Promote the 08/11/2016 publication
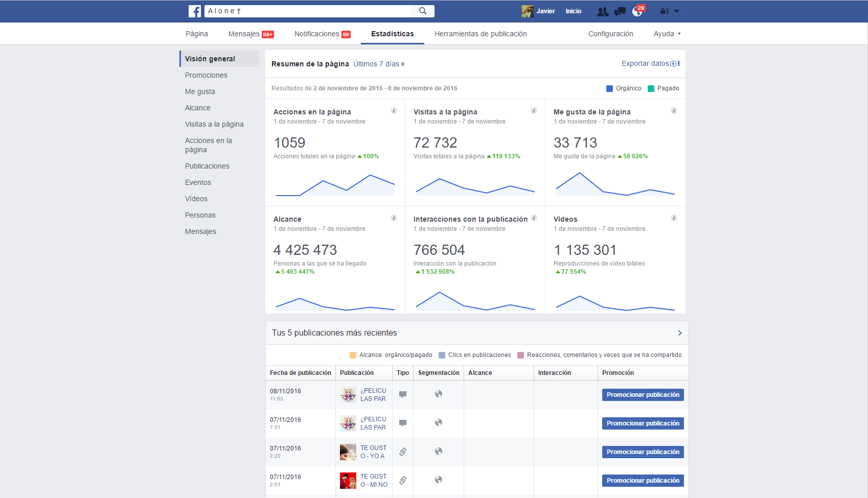The height and width of the screenshot is (498, 868). [x=643, y=395]
